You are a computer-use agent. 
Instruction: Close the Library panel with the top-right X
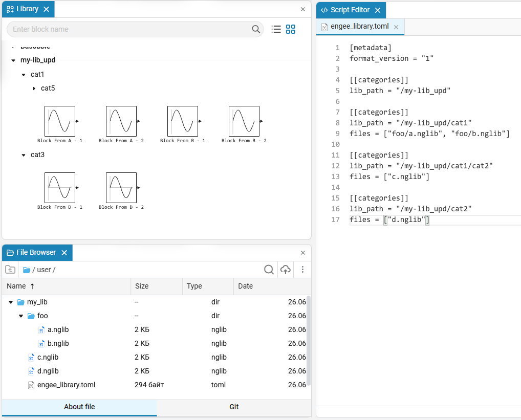pos(302,9)
